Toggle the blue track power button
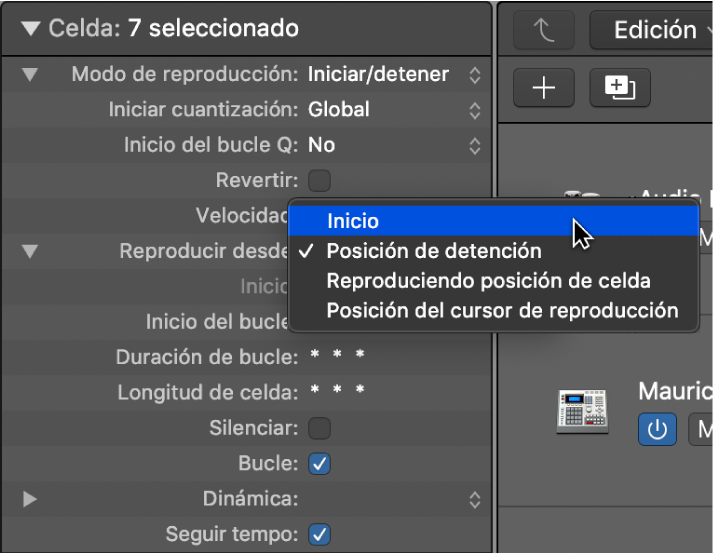This screenshot has width=713, height=553. [657, 429]
